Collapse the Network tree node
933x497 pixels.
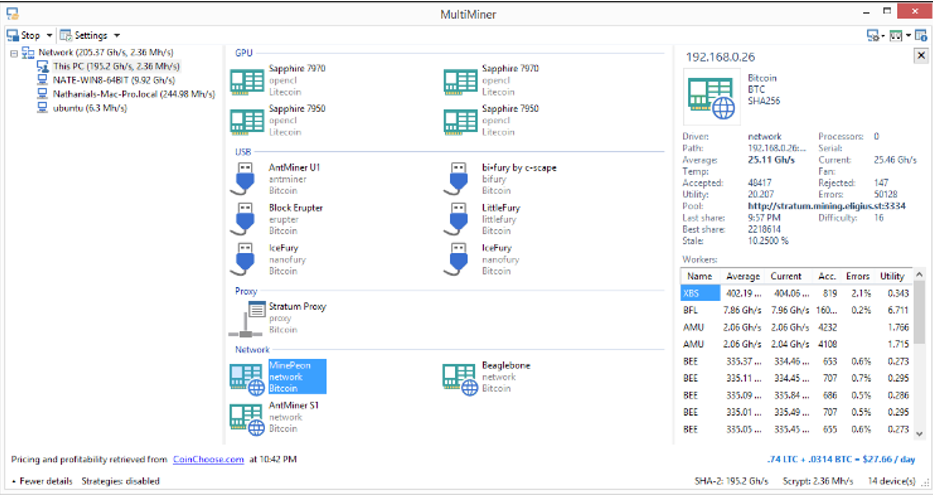[x=14, y=53]
